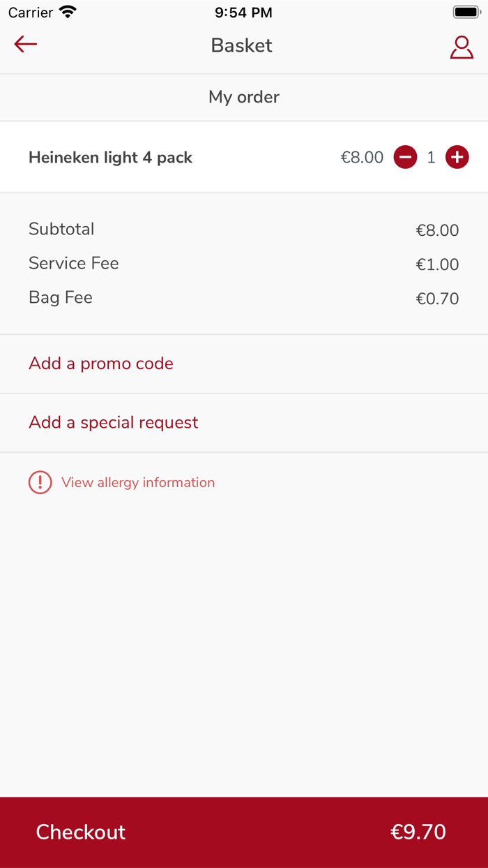Tap the quantity number for Heineken
The height and width of the screenshot is (868, 488).
click(x=431, y=158)
